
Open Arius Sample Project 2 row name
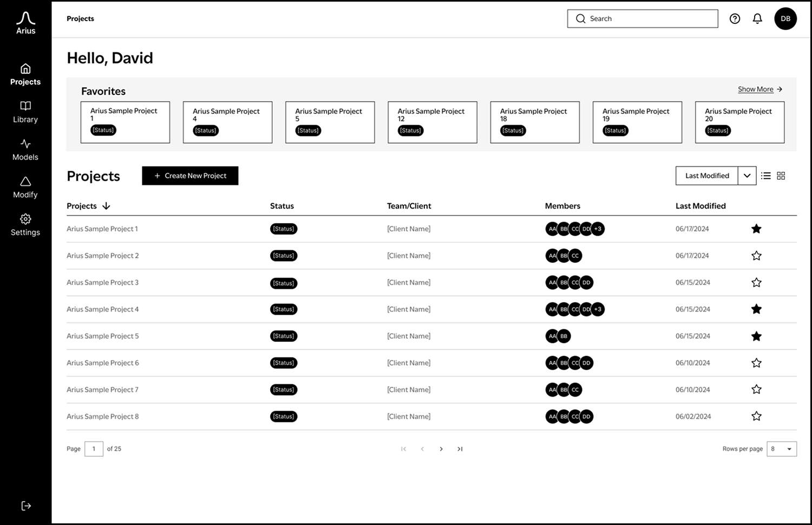(103, 256)
